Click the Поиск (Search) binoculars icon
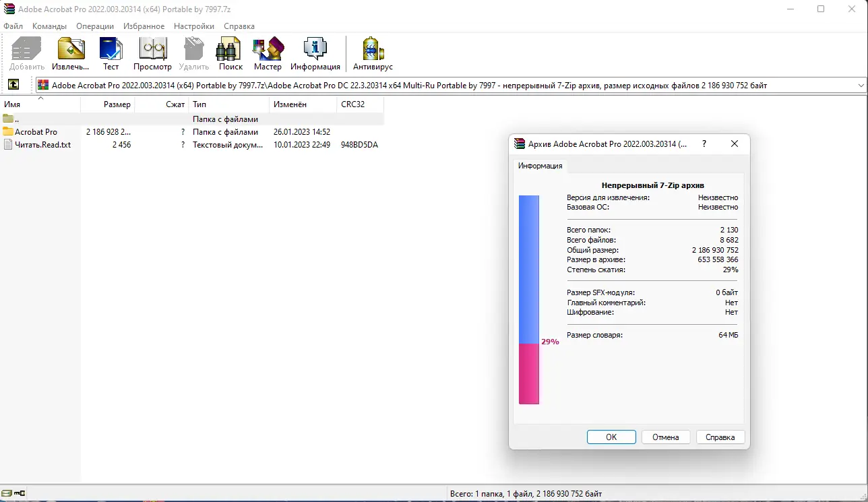 [x=229, y=49]
